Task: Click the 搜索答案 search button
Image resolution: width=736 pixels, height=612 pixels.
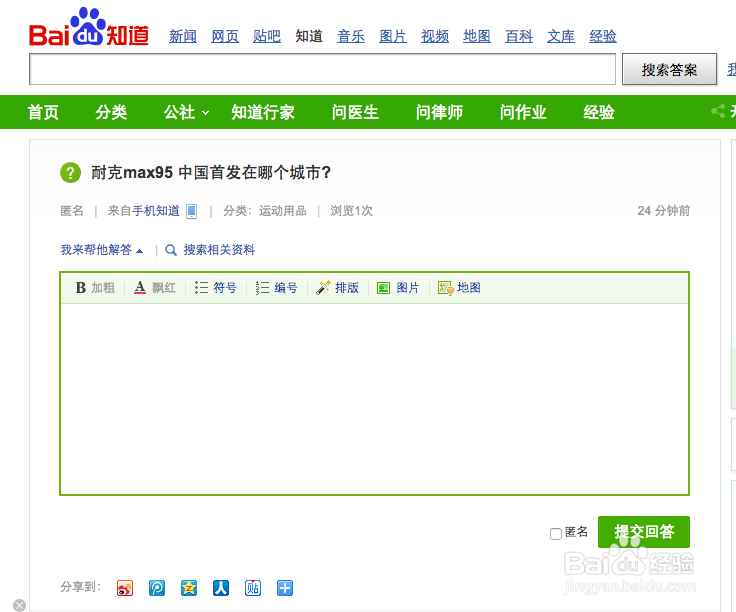Action: 669,69
